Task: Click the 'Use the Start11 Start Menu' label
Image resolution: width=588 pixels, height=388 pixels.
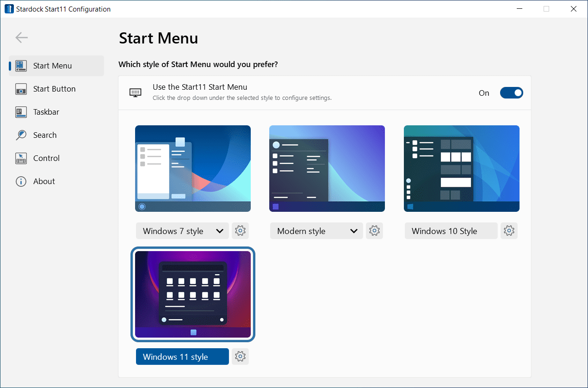Action: pyautogui.click(x=200, y=87)
